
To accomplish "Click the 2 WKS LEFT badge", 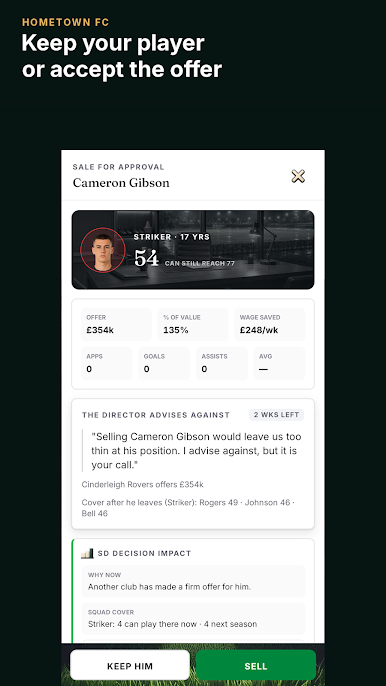I will (x=277, y=415).
